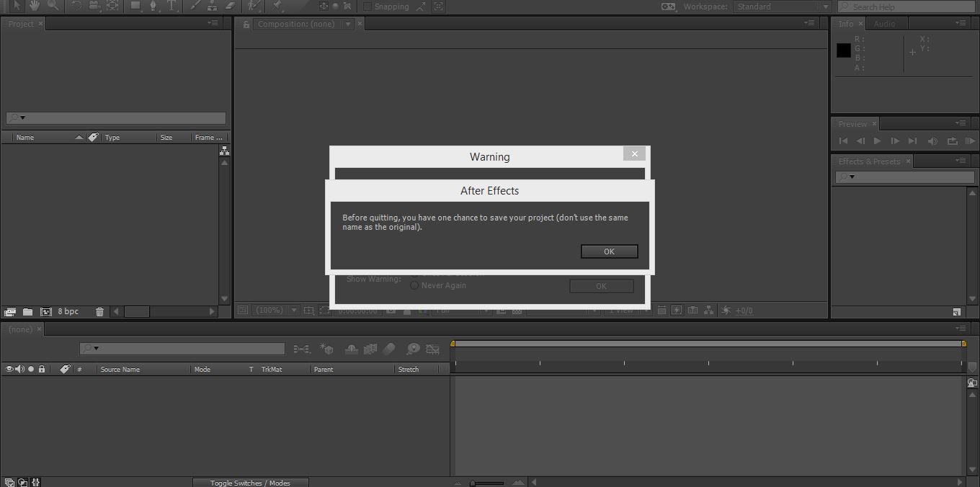Close the Warning dialog window
The width and height of the screenshot is (980, 487).
coord(634,153)
